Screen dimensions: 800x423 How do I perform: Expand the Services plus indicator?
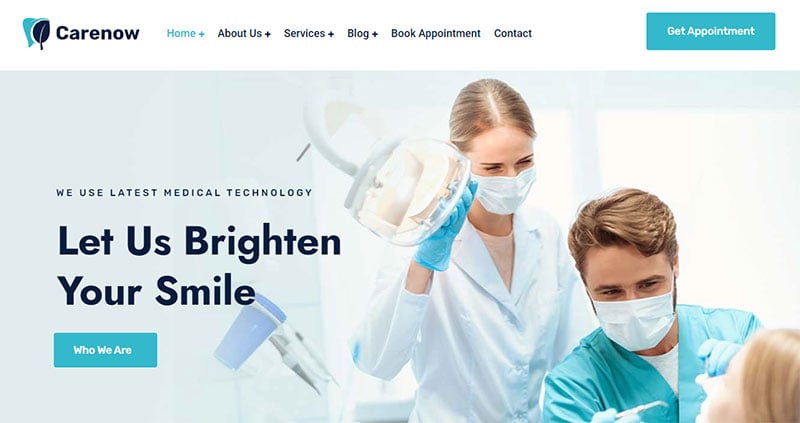pos(331,34)
